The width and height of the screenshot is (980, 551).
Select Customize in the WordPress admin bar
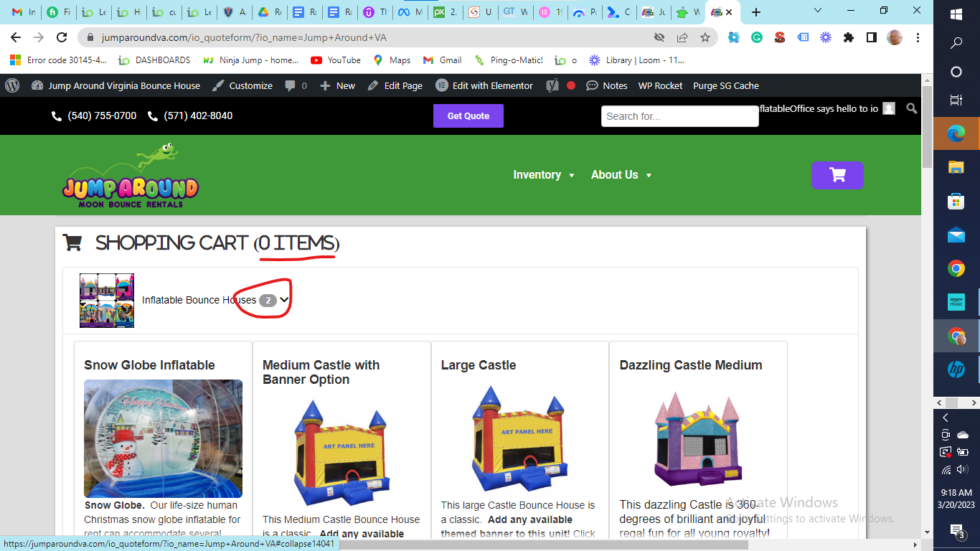coord(242,85)
